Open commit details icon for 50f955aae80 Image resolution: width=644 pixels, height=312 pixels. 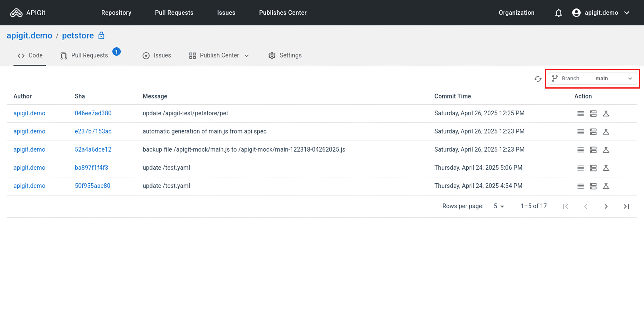click(x=580, y=186)
